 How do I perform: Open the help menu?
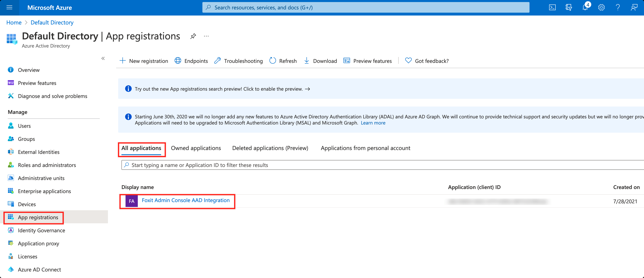(x=617, y=7)
